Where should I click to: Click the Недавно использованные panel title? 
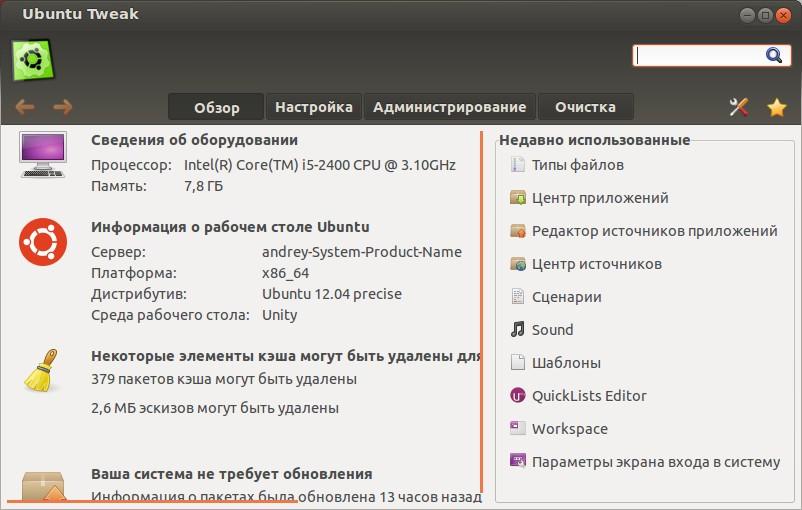click(595, 140)
